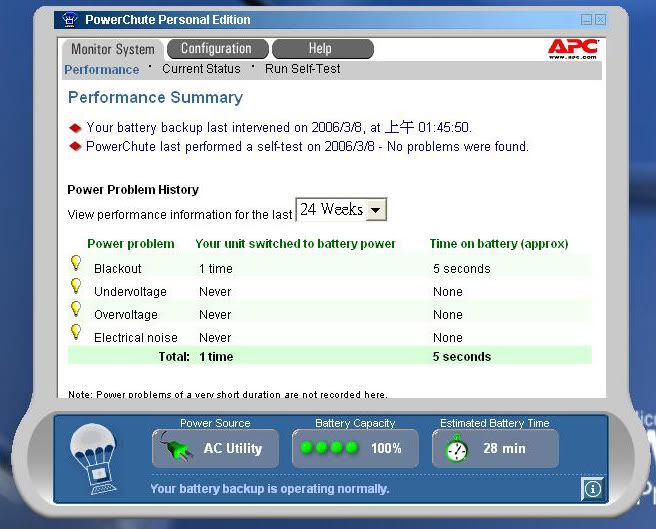Click 'Time on battery (approx)' header
The width and height of the screenshot is (656, 529).
(499, 244)
